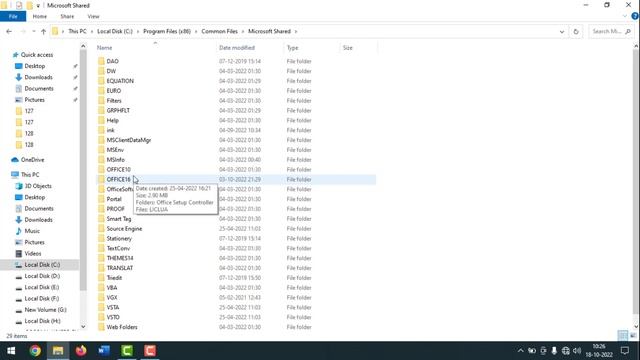
Task: Open Microsoft Word from taskbar
Action: click(x=104, y=351)
